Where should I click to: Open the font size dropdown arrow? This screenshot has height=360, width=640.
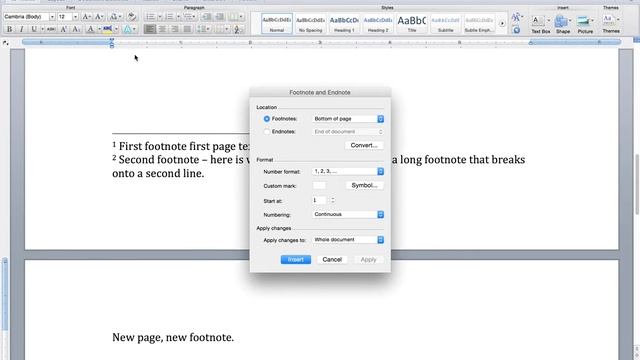pyautogui.click(x=76, y=17)
